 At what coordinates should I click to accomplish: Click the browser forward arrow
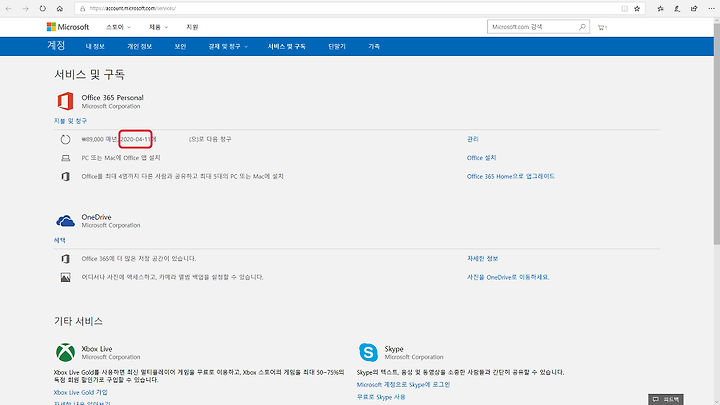pos(26,8)
